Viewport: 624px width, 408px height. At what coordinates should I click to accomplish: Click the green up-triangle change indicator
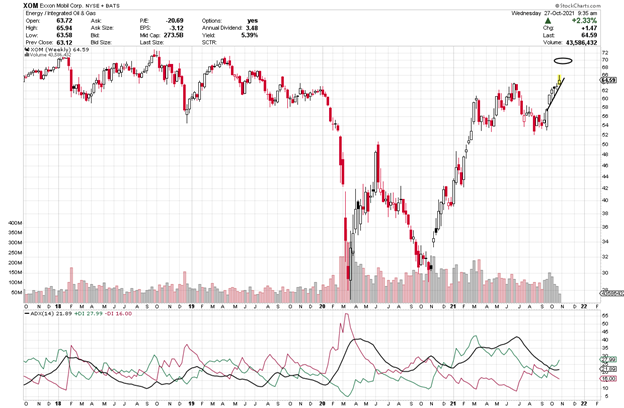click(548, 21)
